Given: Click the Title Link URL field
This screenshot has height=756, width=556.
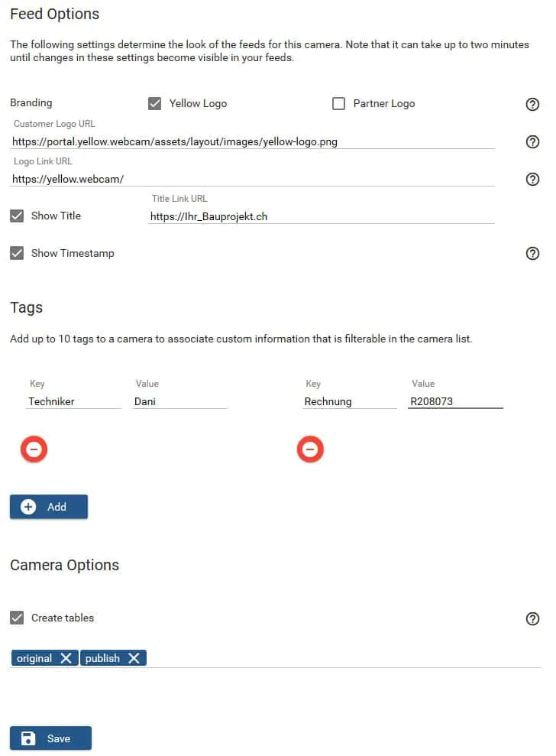Looking at the screenshot, I should [321, 216].
